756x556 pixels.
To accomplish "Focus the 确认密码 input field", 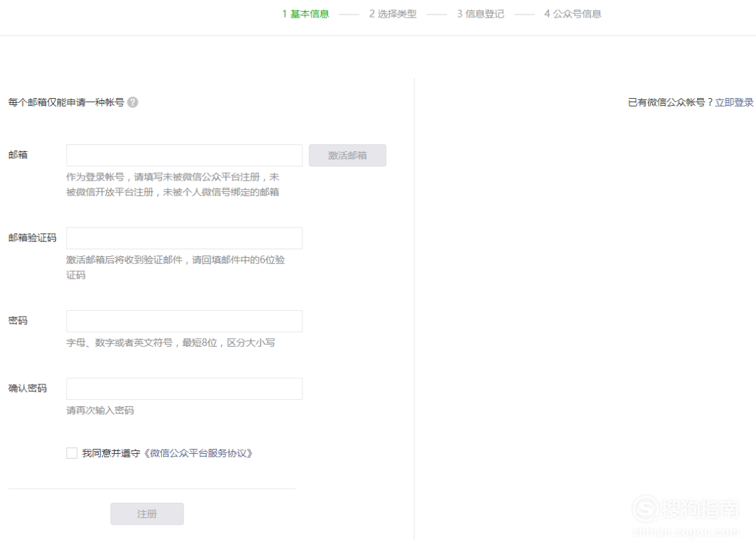I will point(184,389).
